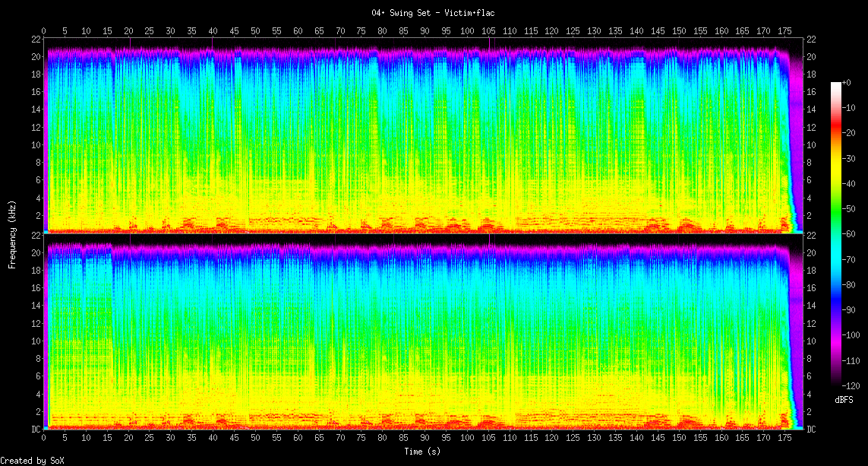Select the 105 s marker on the top time axis
The width and height of the screenshot is (868, 466).
coord(488,31)
